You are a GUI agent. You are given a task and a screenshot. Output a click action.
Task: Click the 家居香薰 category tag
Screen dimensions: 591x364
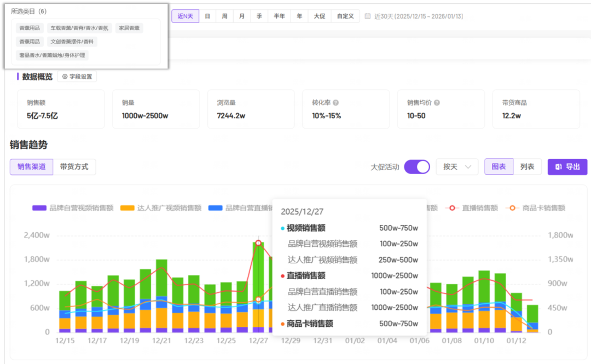pos(129,28)
